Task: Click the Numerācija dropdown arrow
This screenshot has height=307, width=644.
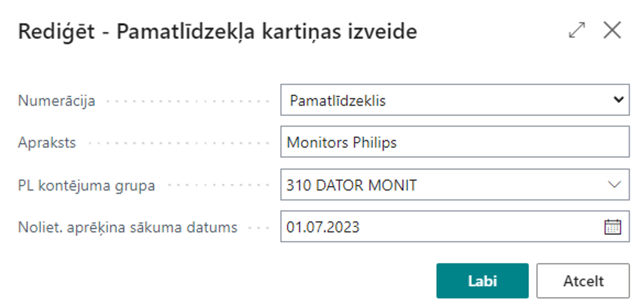Action: [618, 100]
